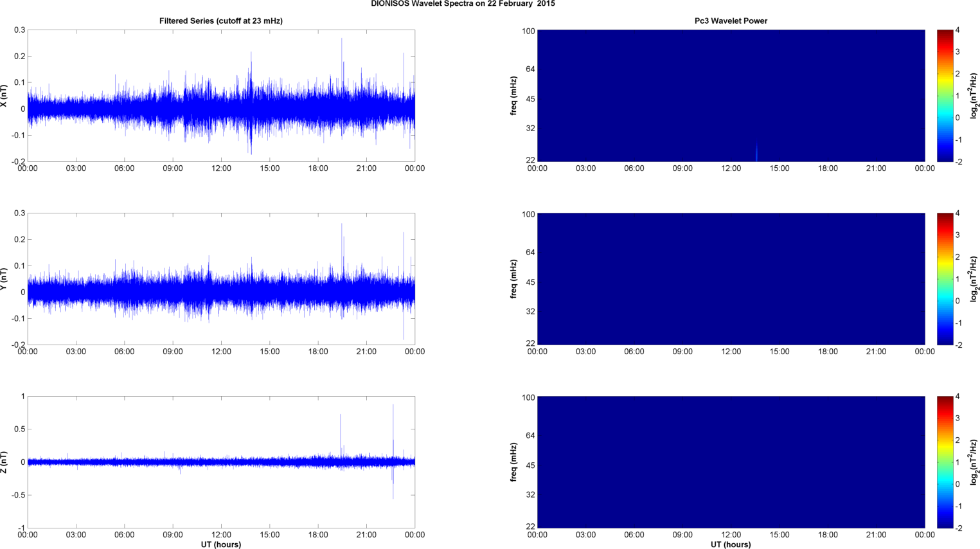980x549 pixels.
Task: Select the 'Filtered Series (cutoff at 23 mHz)' heading
Action: pos(221,21)
